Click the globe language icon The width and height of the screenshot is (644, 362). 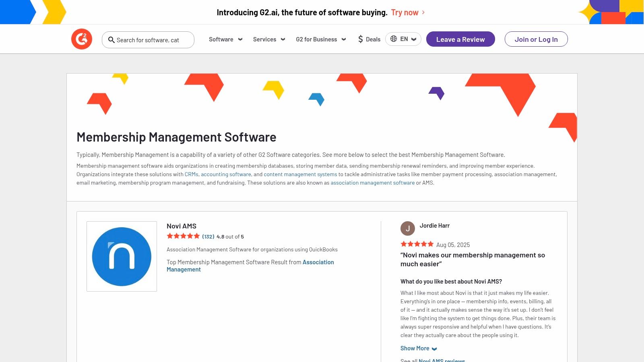(394, 39)
